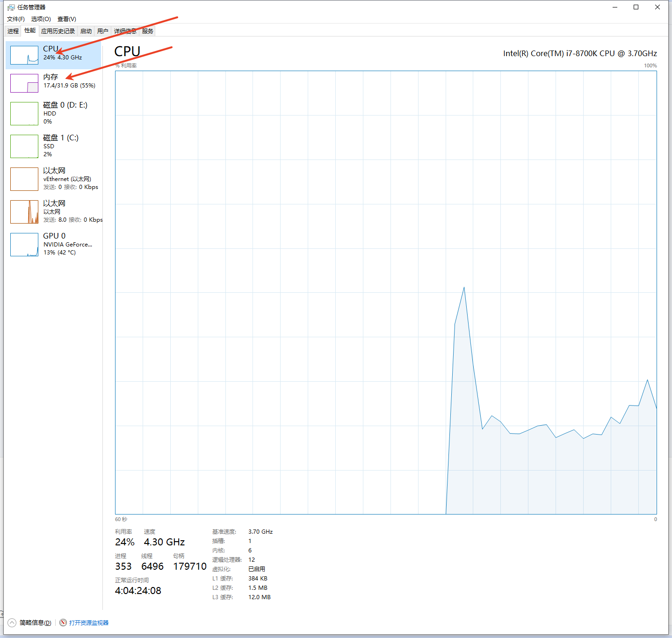Switch to the 应用历史记录 tab
The width and height of the screenshot is (672, 638).
pyautogui.click(x=58, y=31)
